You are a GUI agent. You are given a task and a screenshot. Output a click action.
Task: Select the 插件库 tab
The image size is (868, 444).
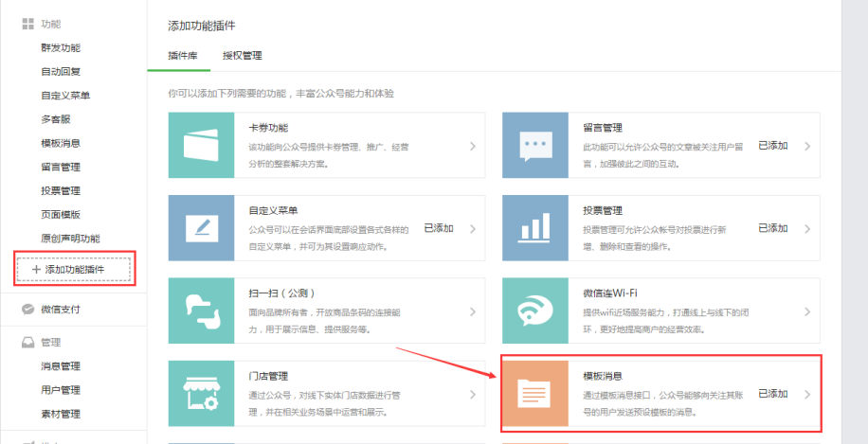click(182, 56)
